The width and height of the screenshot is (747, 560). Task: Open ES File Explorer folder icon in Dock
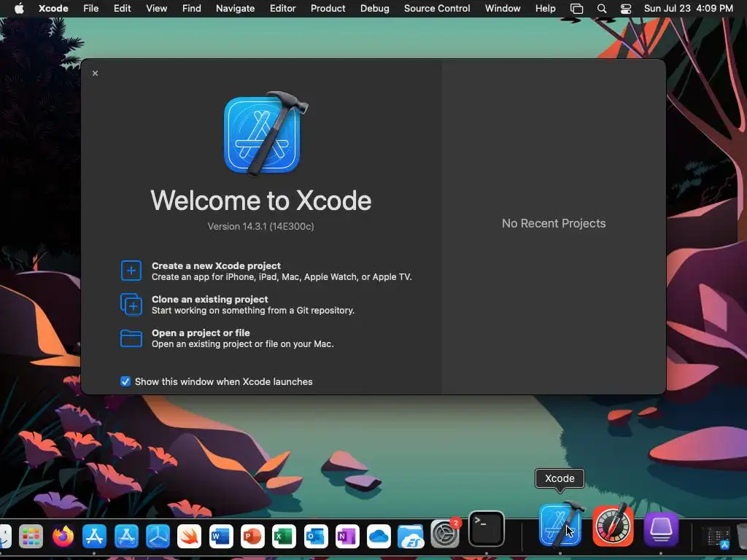(411, 537)
